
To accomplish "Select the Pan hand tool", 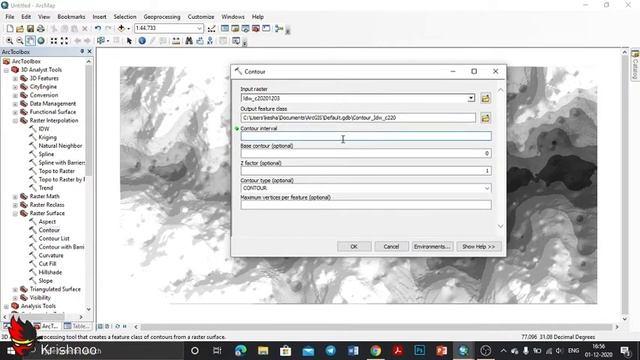I will (30, 41).
